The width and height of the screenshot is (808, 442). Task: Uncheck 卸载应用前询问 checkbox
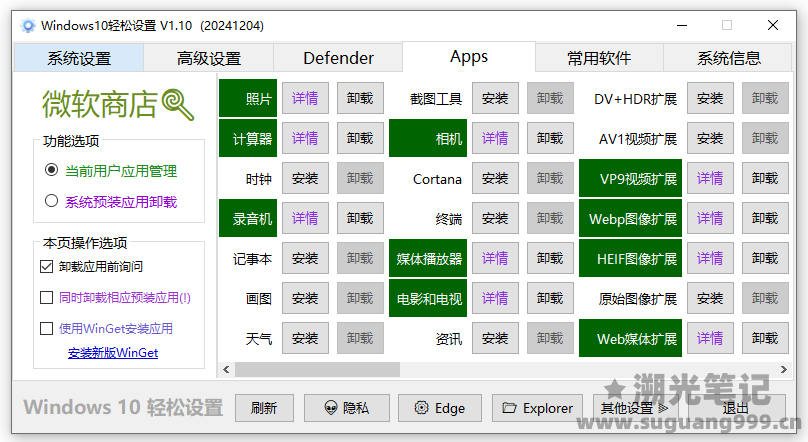pos(46,266)
